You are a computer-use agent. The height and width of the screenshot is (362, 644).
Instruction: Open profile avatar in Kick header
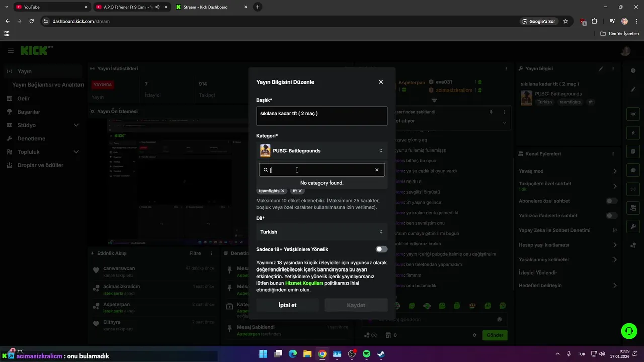(625, 51)
